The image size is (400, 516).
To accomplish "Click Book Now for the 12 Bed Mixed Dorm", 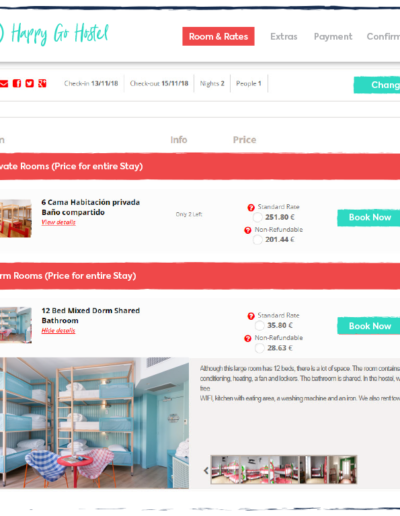I will (369, 326).
